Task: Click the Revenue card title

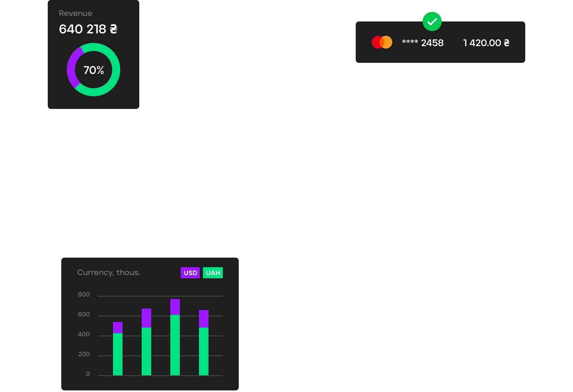Action: (75, 13)
